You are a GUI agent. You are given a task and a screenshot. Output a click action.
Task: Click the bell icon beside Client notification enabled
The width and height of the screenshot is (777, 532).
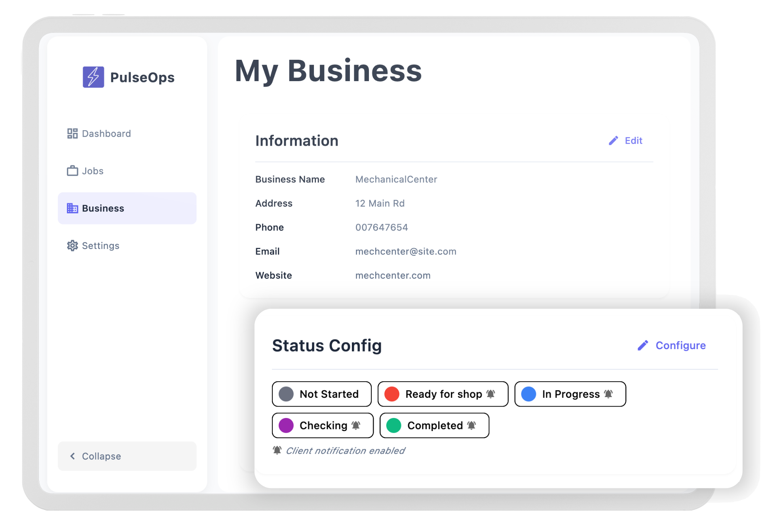[x=277, y=450]
